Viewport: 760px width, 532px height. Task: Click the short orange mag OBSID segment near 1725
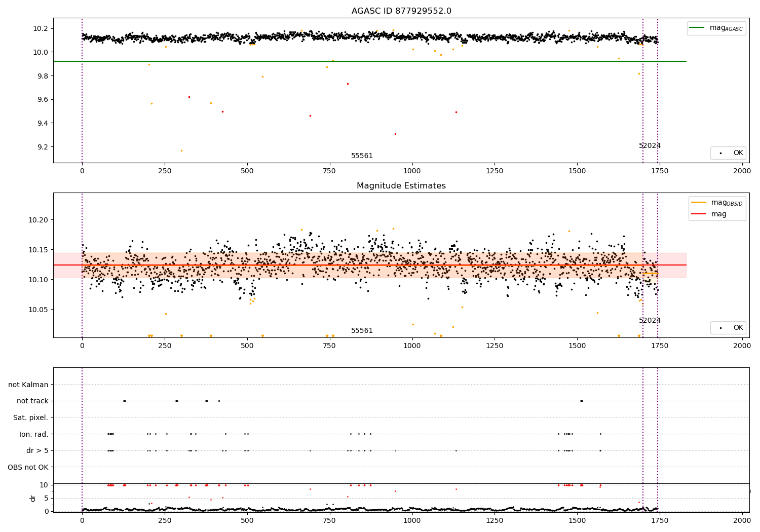coord(651,274)
